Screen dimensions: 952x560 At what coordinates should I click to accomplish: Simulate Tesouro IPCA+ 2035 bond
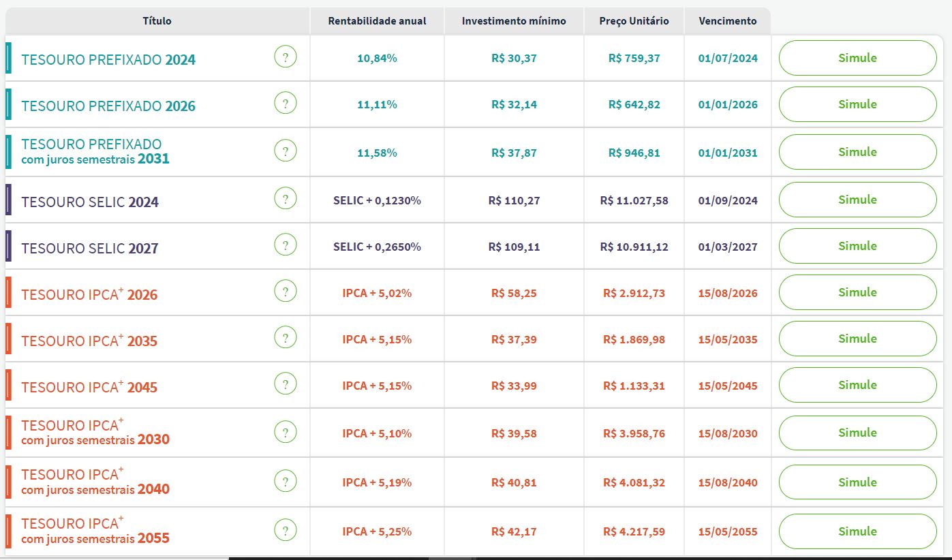coord(857,339)
